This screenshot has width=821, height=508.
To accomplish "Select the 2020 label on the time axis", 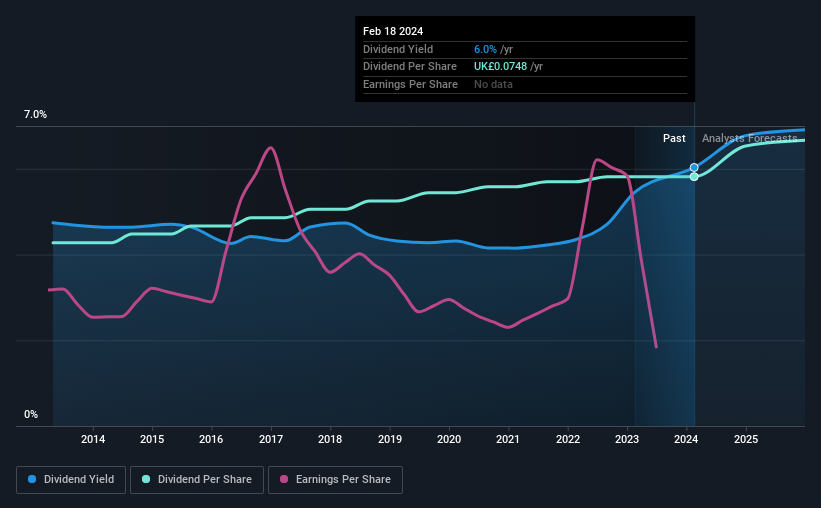I will pos(449,439).
